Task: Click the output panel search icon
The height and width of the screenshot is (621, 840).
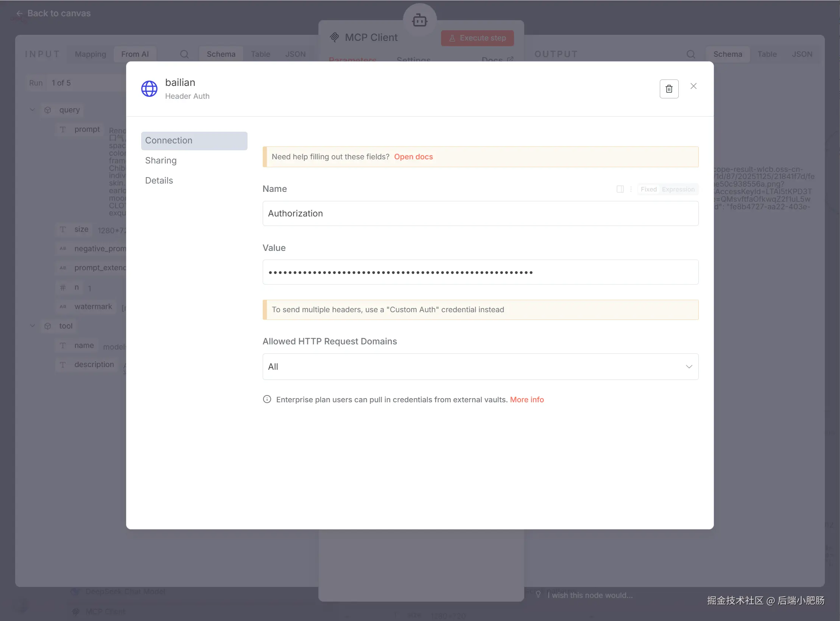Action: (690, 54)
